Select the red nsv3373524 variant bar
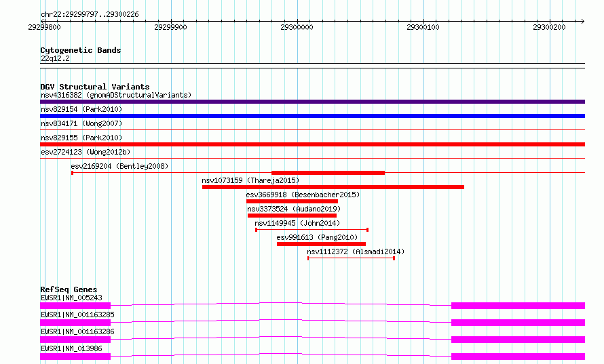 tap(292, 216)
